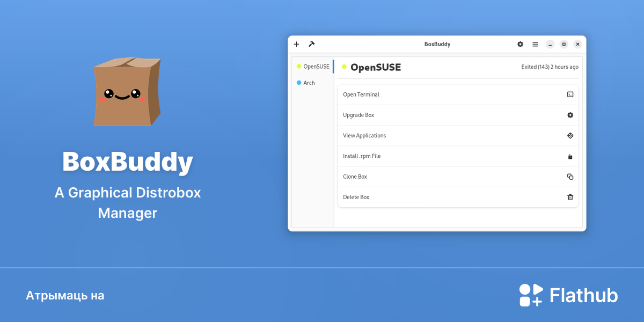The image size is (644, 322).
Task: Choose Delete Box action
Action: click(458, 197)
